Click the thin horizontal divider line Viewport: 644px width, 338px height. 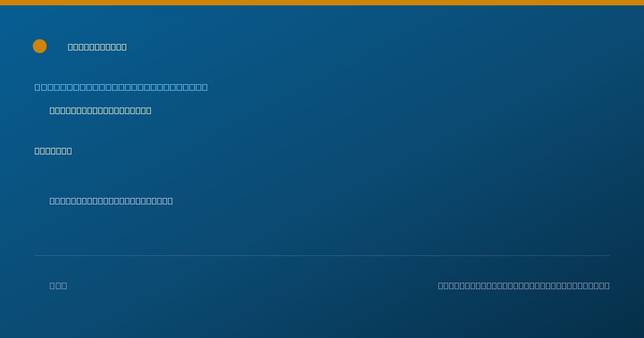tap(322, 255)
